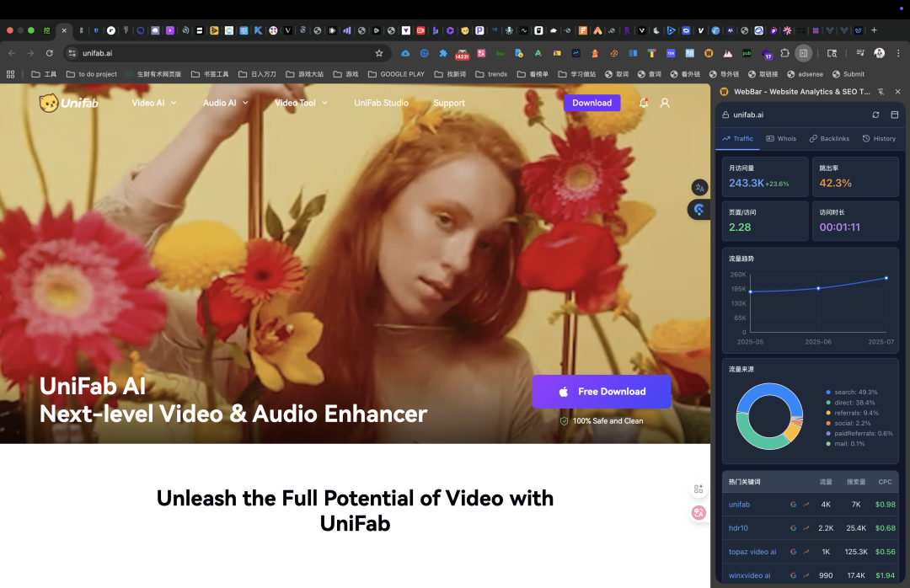
Task: Switch to the Traffic tab
Action: [x=737, y=139]
